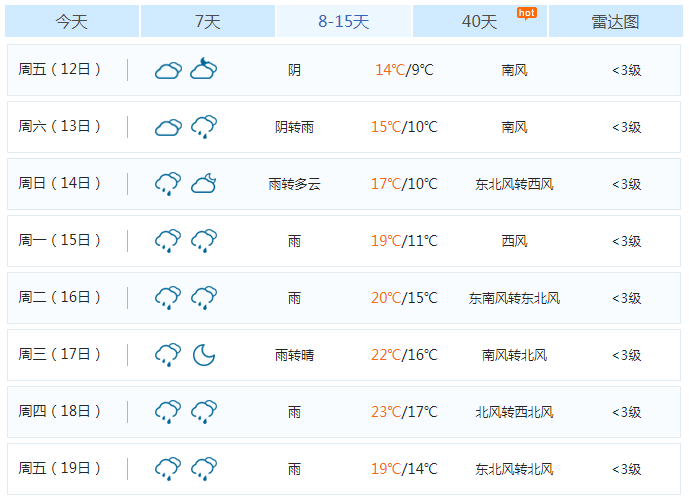Click the temperature 22℃/16℃
Image resolution: width=689 pixels, height=502 pixels.
(x=404, y=355)
